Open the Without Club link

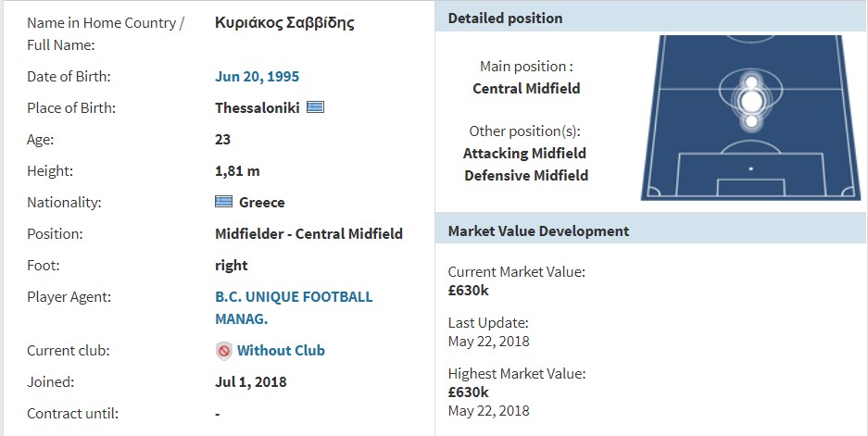coord(281,350)
